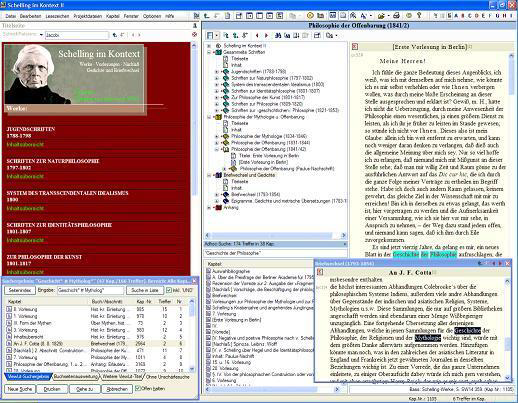Screen dimensions: 518x403
Task: Select 'Inhaltsübersicht' row in search results list
Action: [95, 337]
